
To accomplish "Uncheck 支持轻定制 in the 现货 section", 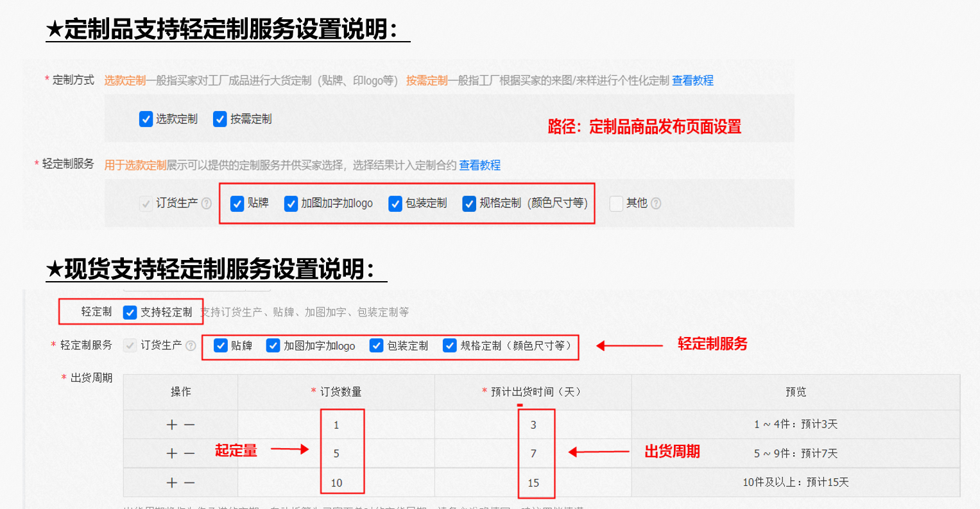I will tap(129, 313).
